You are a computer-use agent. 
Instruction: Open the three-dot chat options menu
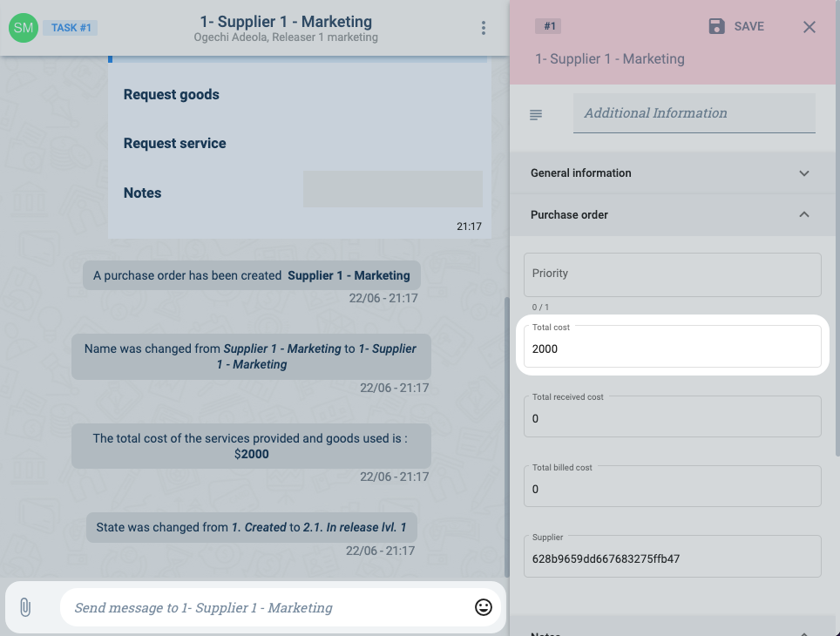click(x=484, y=28)
